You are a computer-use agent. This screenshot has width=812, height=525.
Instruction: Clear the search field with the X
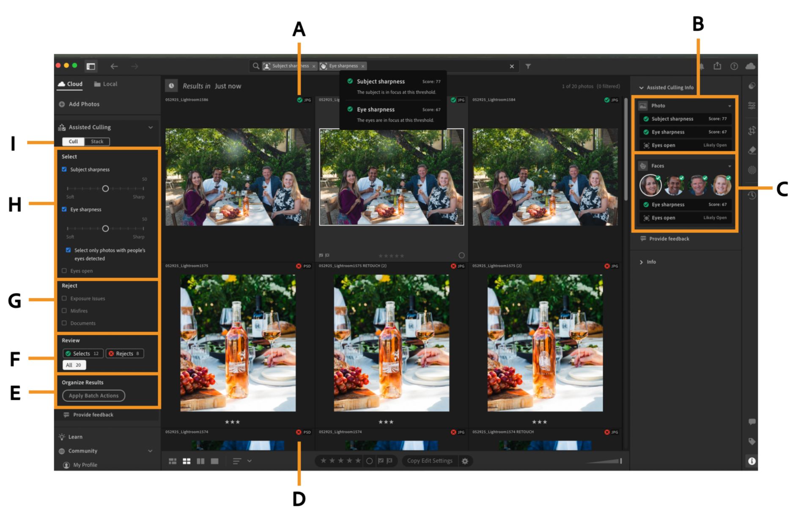[512, 66]
